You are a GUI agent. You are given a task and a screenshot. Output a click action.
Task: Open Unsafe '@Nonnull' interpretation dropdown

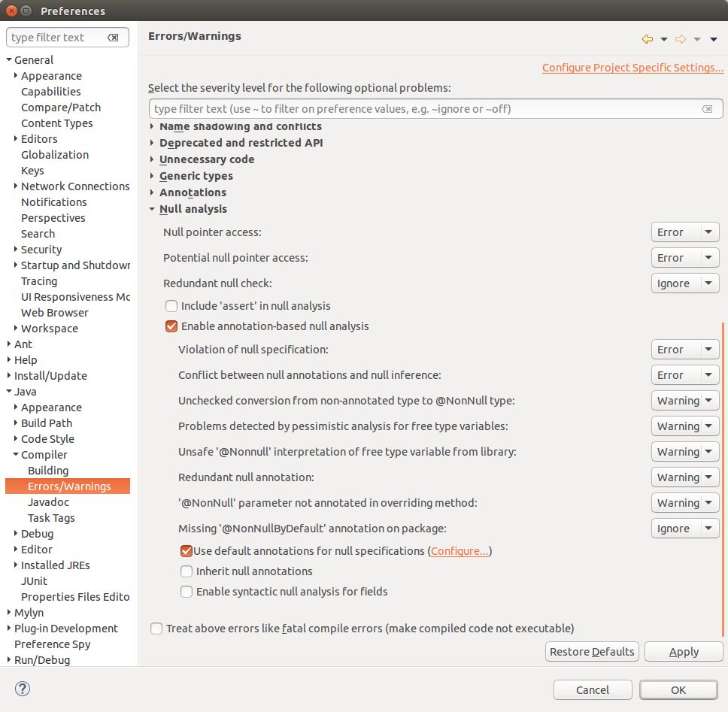[x=685, y=452]
